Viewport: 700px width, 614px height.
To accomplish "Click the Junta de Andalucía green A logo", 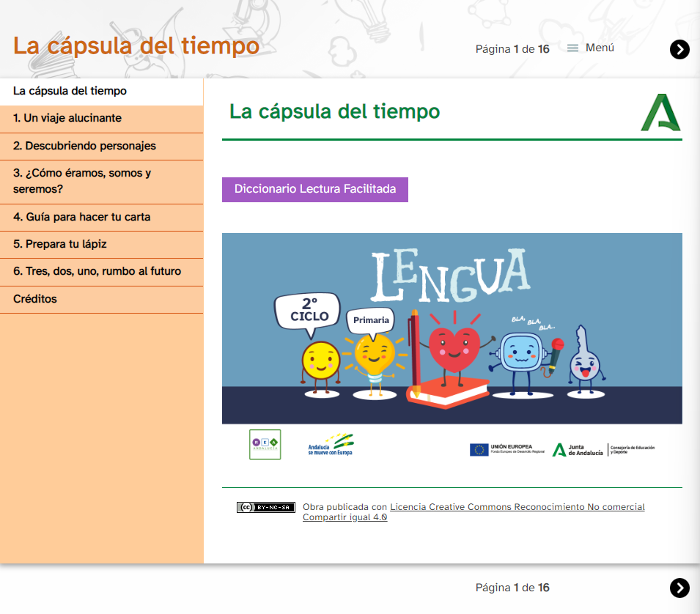I will click(x=660, y=112).
